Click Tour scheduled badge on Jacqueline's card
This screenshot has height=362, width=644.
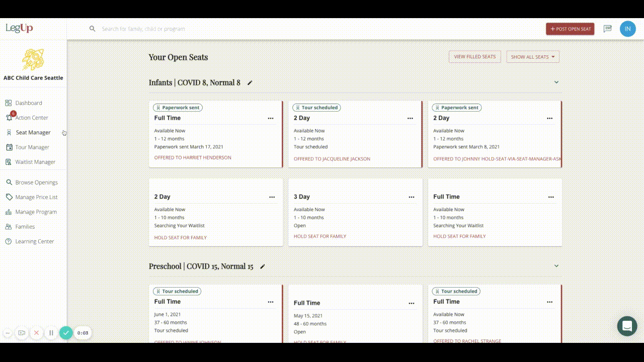316,108
